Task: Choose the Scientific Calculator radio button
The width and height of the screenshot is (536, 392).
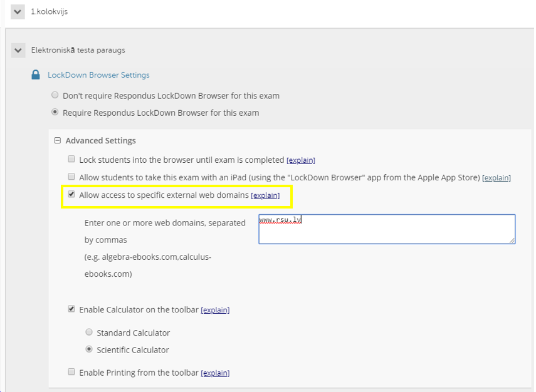Action: point(89,349)
